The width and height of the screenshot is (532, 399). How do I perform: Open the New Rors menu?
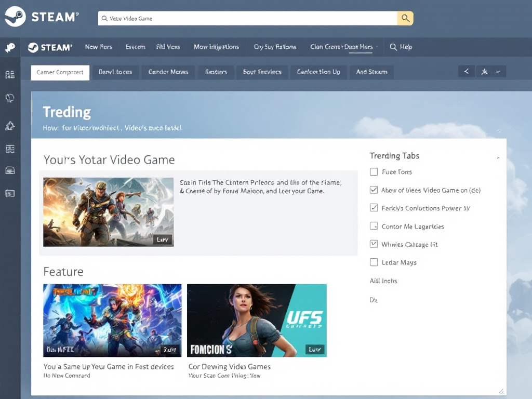click(99, 47)
